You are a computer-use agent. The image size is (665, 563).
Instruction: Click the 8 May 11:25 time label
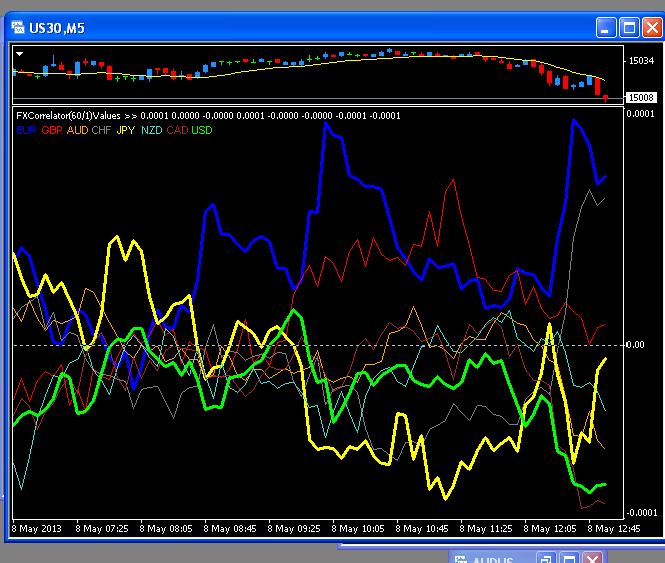(486, 529)
